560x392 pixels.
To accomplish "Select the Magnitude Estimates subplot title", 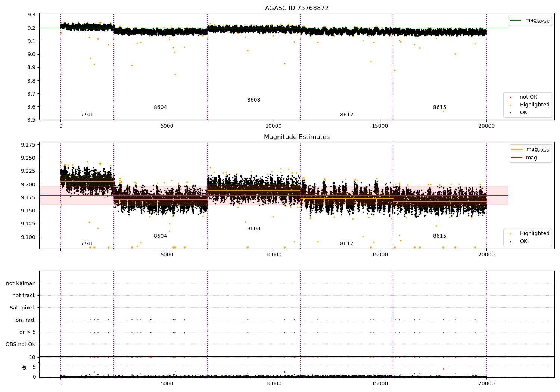I will point(297,137).
